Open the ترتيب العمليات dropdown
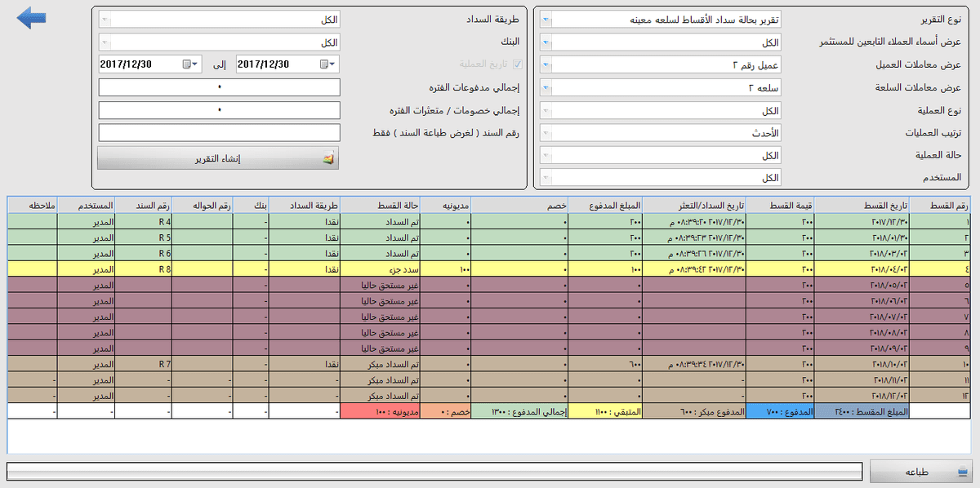Viewport: 980px width, 488px height. click(546, 132)
